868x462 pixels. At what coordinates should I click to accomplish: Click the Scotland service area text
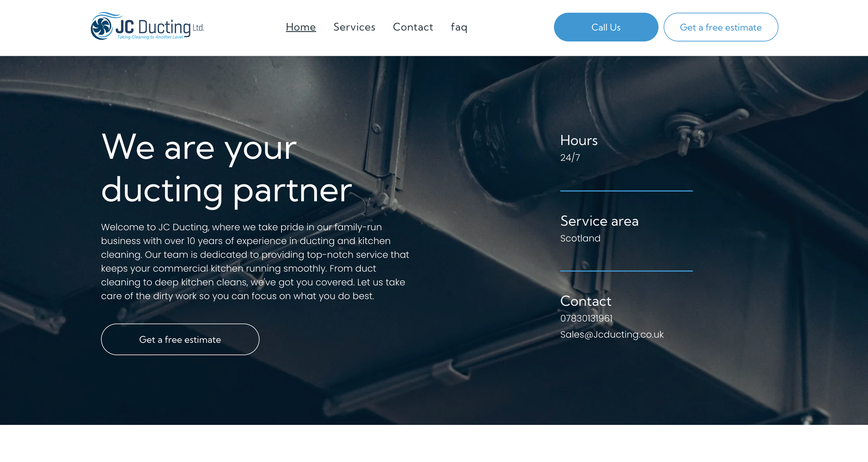click(x=580, y=238)
